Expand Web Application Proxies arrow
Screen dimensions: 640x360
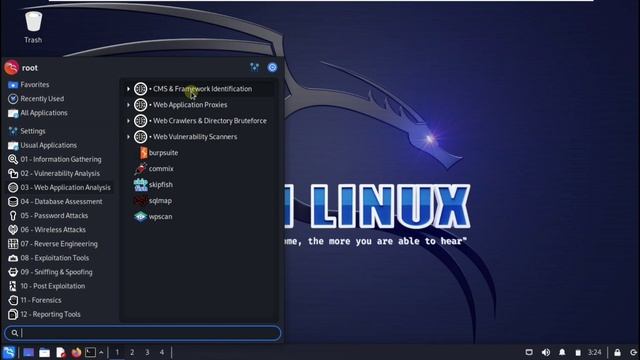(128, 105)
